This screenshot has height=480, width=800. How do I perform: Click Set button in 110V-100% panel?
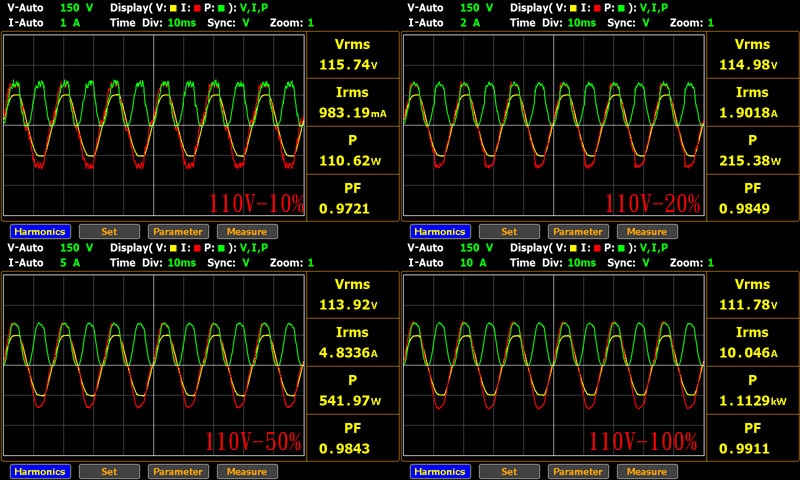[x=509, y=471]
